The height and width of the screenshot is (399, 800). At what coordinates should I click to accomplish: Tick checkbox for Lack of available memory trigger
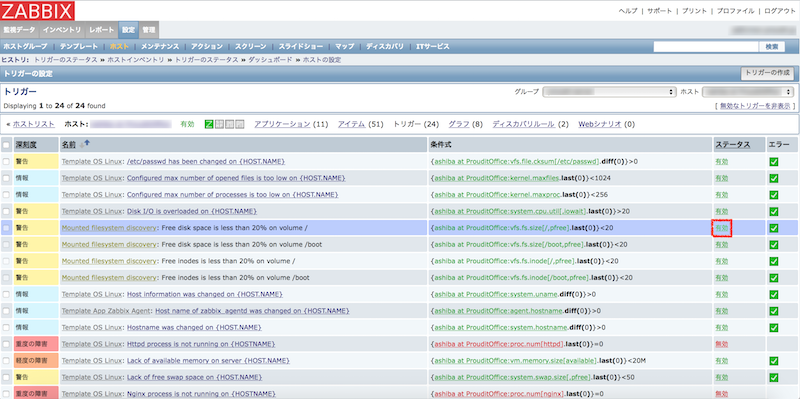click(6, 361)
